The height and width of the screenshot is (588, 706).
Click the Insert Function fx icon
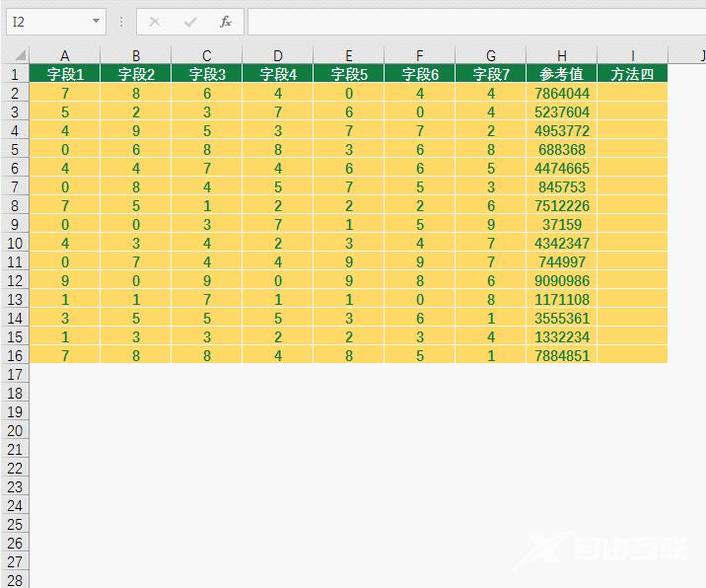point(226,22)
